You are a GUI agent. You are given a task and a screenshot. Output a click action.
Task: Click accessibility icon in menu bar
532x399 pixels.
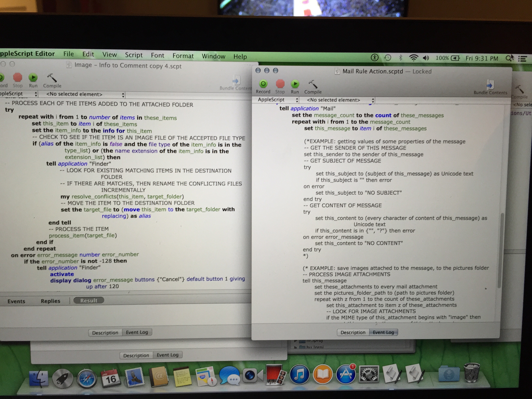(x=375, y=57)
